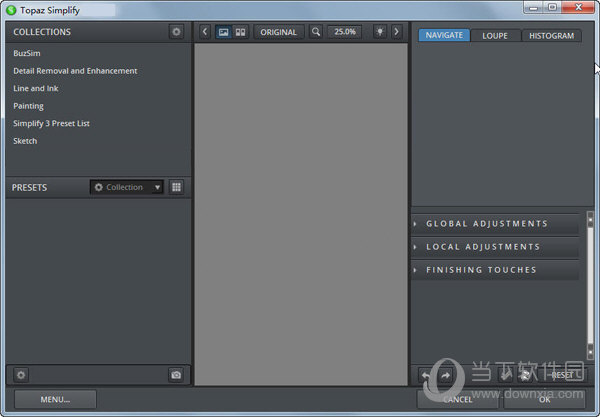Switch to single image view
This screenshot has width=600, height=417.
223,32
